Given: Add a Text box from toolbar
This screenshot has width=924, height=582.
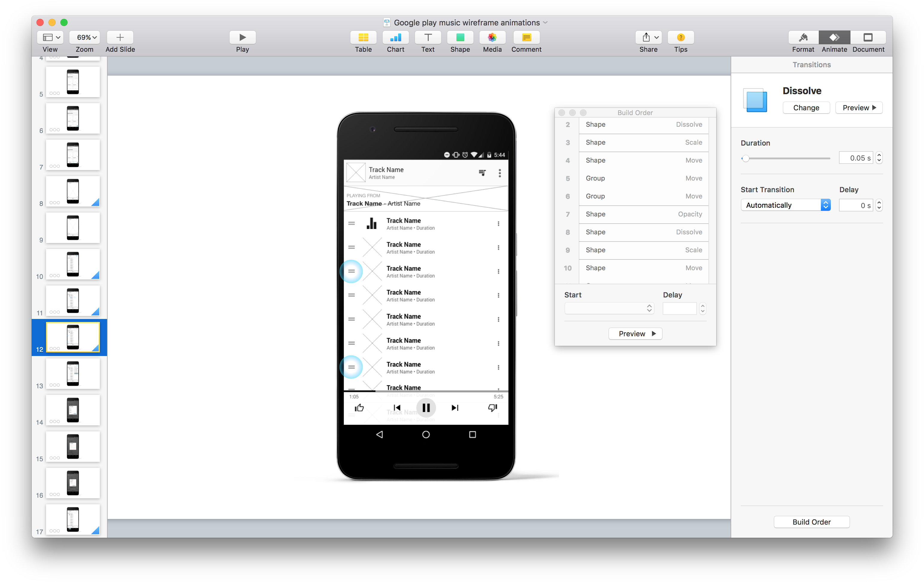Looking at the screenshot, I should coord(428,38).
